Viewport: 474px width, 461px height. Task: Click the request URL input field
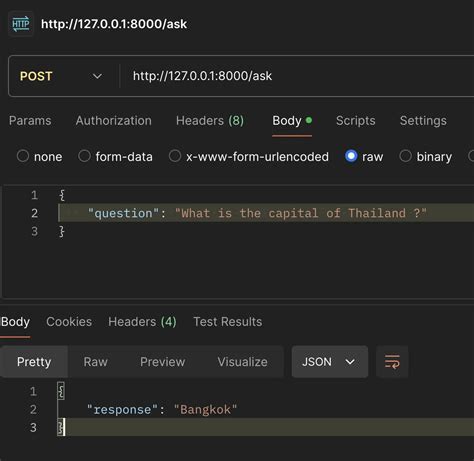[x=297, y=76]
